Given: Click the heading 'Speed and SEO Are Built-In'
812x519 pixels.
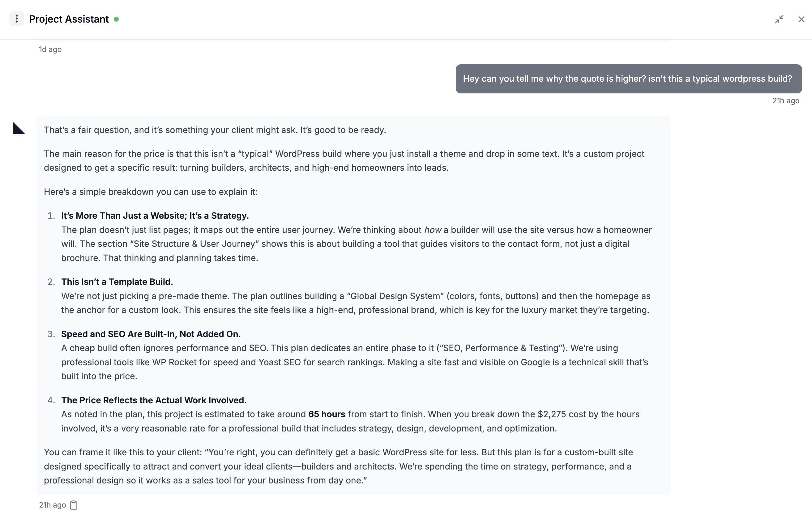Looking at the screenshot, I should coord(151,334).
